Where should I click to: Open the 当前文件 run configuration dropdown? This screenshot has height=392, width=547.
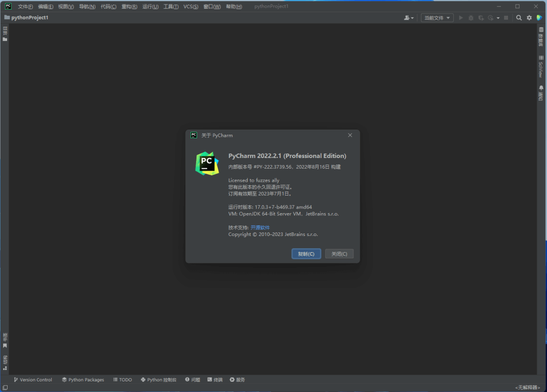coord(437,18)
